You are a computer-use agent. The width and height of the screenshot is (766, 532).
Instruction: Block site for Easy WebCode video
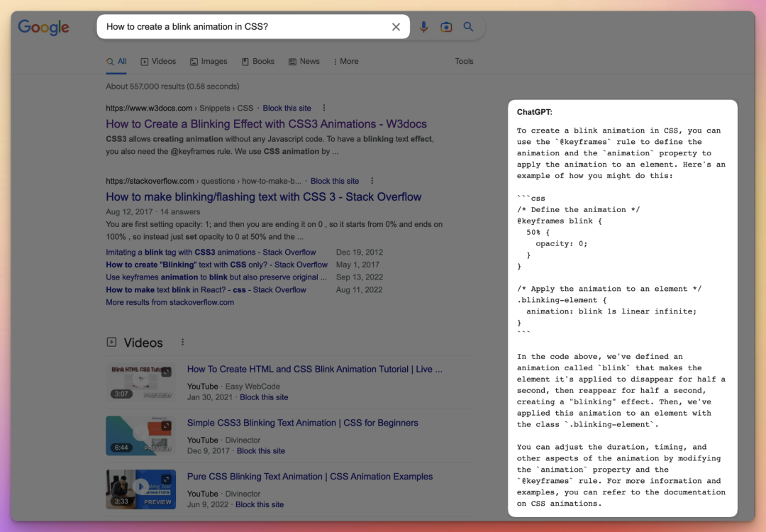click(x=264, y=397)
